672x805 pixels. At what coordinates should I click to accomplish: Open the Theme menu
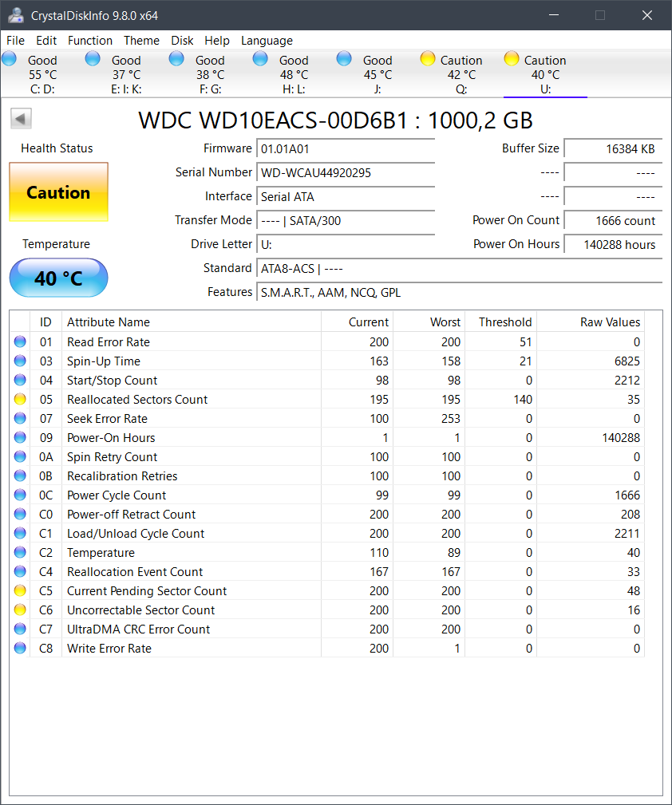click(x=141, y=41)
